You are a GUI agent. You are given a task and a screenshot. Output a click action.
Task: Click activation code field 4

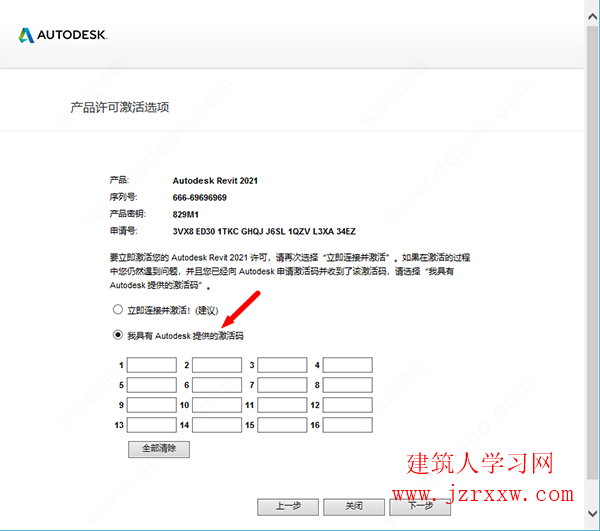(x=347, y=365)
